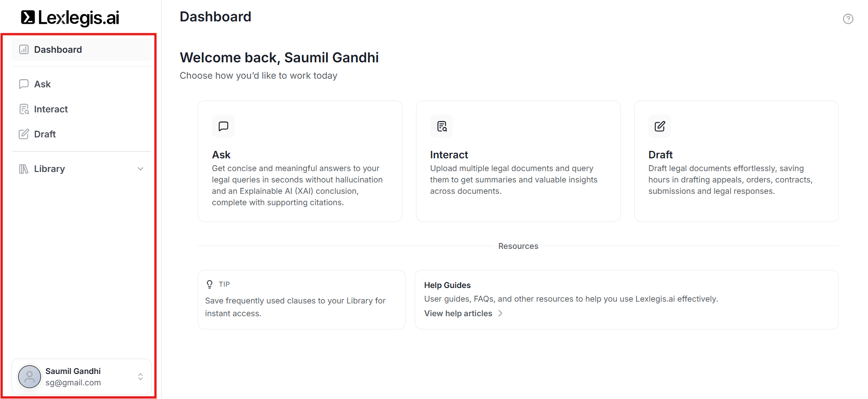Click the Draft card edit icon
This screenshot has height=399, width=868.
[660, 126]
